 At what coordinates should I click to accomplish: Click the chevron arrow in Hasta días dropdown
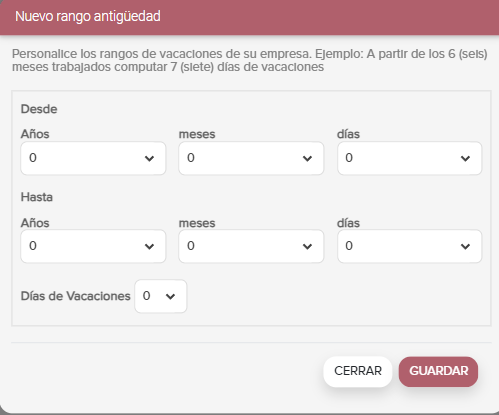click(x=465, y=247)
